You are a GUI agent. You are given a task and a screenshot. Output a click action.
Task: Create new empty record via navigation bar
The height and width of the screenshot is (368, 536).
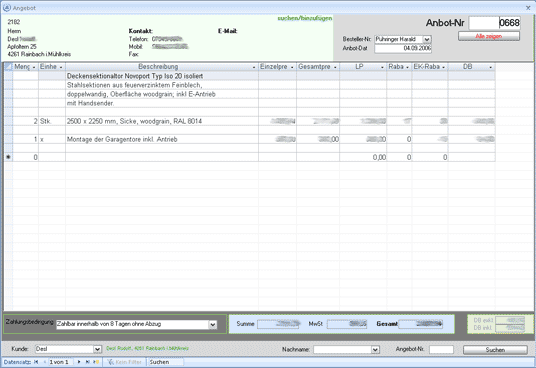click(x=96, y=362)
